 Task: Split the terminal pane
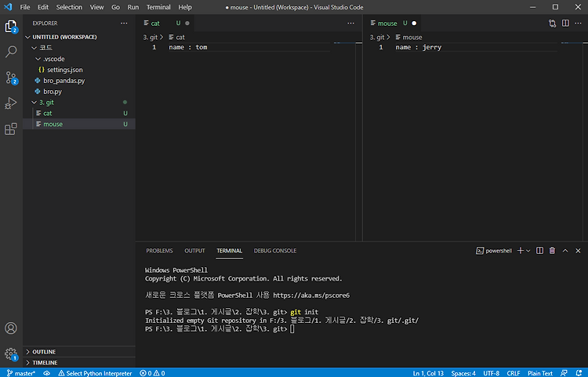539,251
